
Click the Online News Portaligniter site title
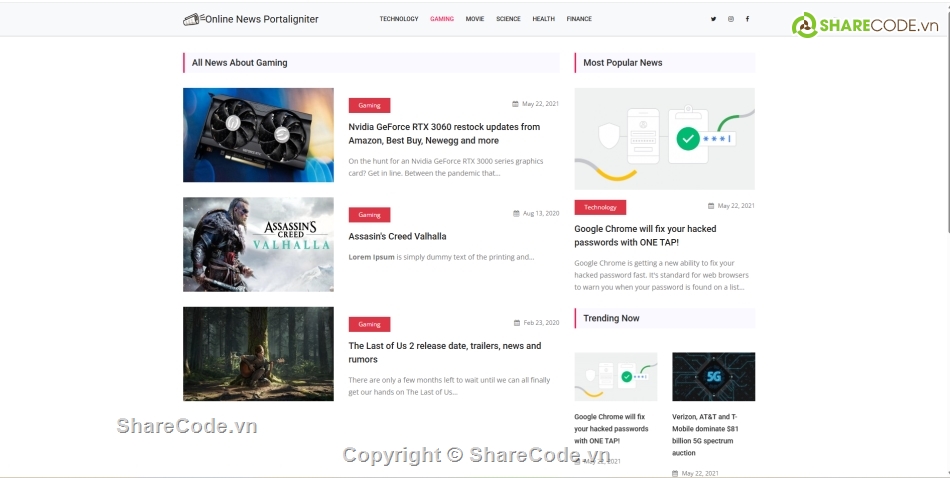(262, 19)
